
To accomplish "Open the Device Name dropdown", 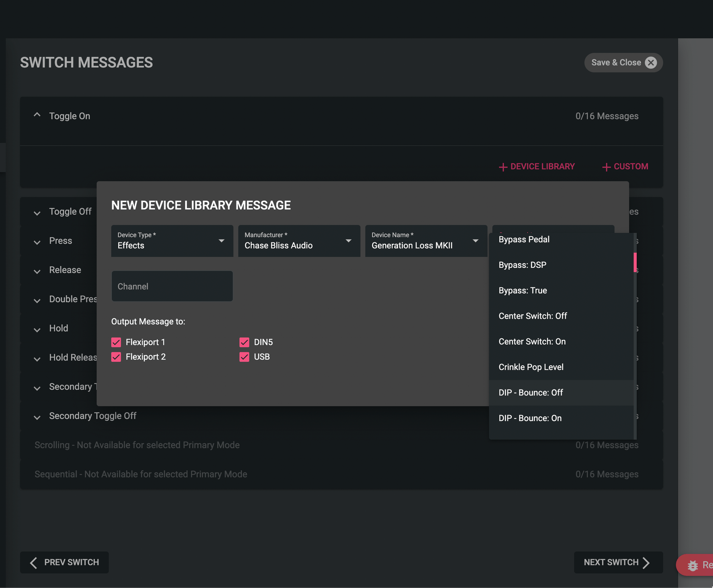I will [x=426, y=241].
